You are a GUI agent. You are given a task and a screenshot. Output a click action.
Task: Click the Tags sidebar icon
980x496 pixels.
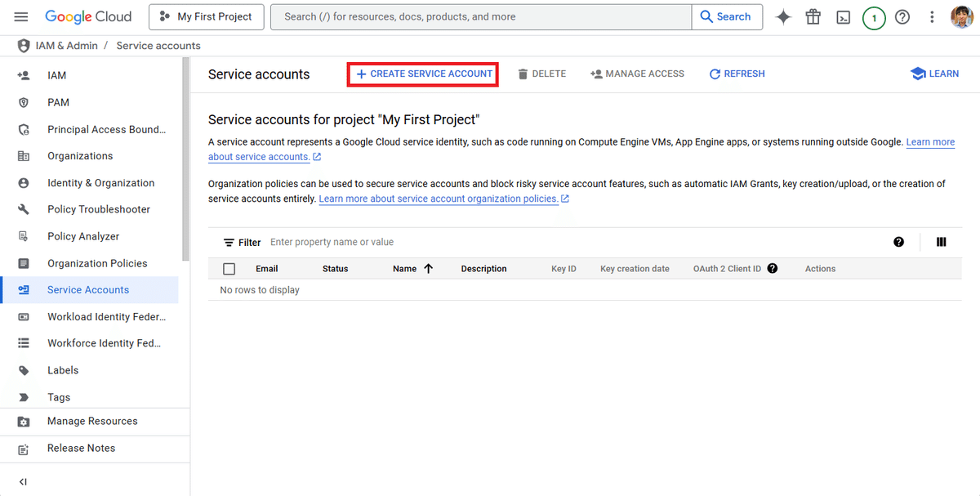(x=24, y=397)
